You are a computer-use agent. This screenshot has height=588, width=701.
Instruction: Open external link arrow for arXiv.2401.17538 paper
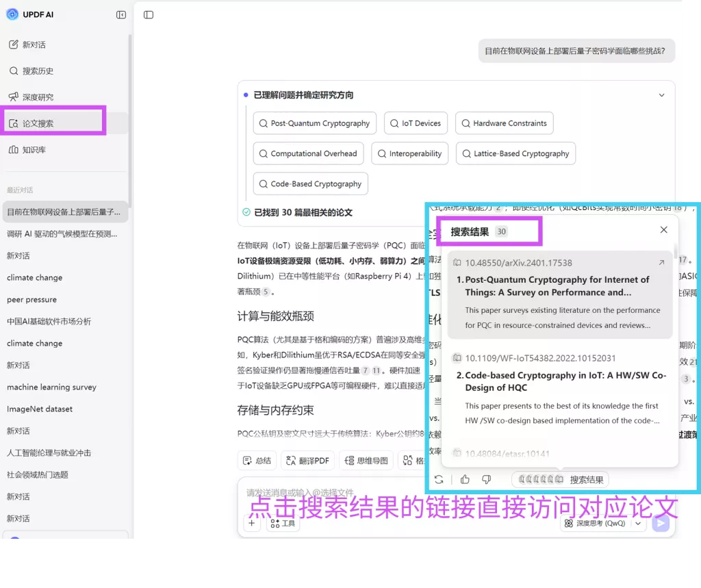[x=661, y=263]
